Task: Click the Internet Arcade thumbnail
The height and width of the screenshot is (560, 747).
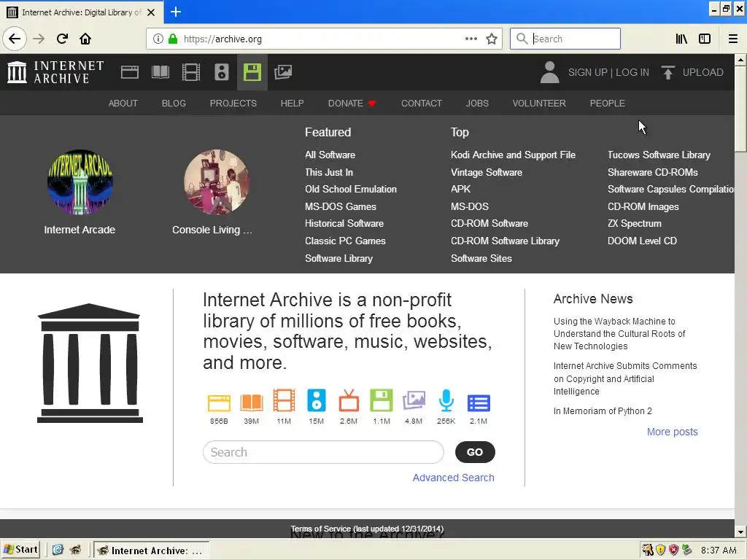Action: (x=80, y=182)
